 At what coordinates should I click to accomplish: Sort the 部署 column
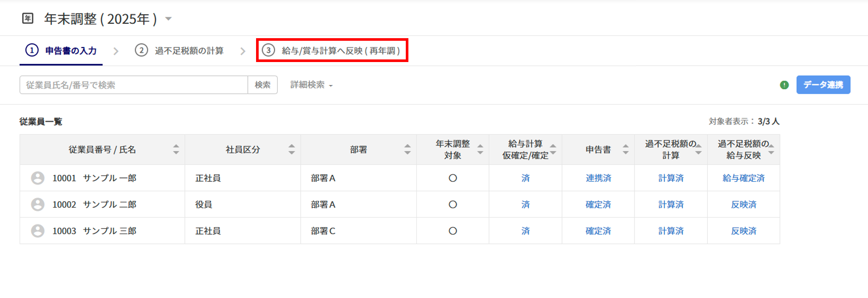point(407,150)
